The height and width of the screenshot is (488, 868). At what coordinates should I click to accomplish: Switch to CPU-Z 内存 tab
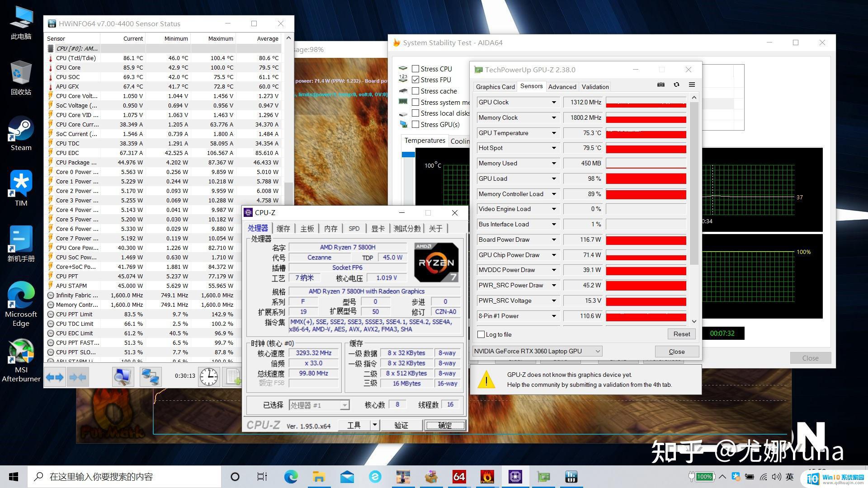pyautogui.click(x=330, y=229)
